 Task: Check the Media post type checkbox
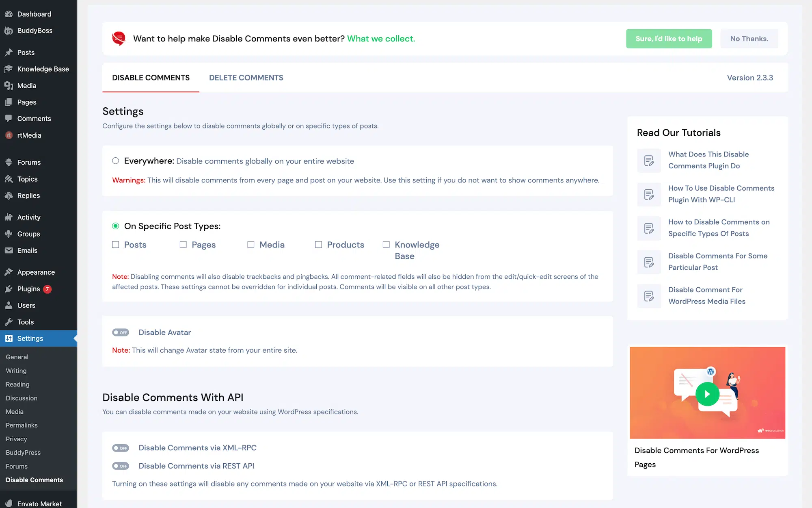pyautogui.click(x=251, y=245)
